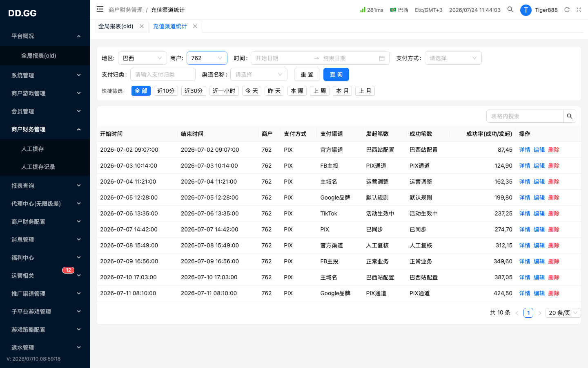Click the refresh icon beside Tiger888

click(567, 10)
